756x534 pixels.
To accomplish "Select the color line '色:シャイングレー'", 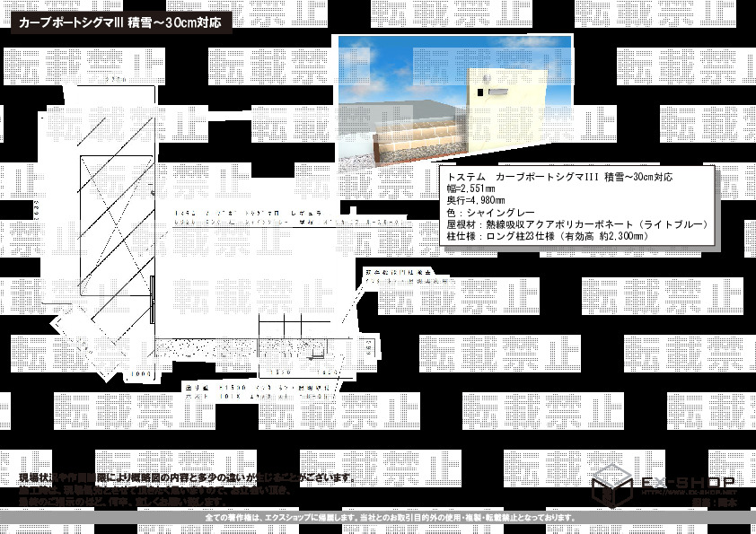I will pos(490,212).
